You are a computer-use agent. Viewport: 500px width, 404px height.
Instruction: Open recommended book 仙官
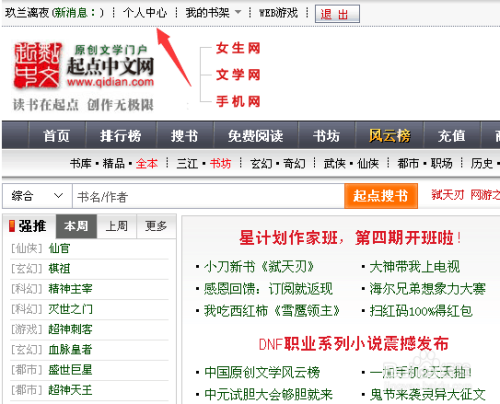(x=59, y=248)
